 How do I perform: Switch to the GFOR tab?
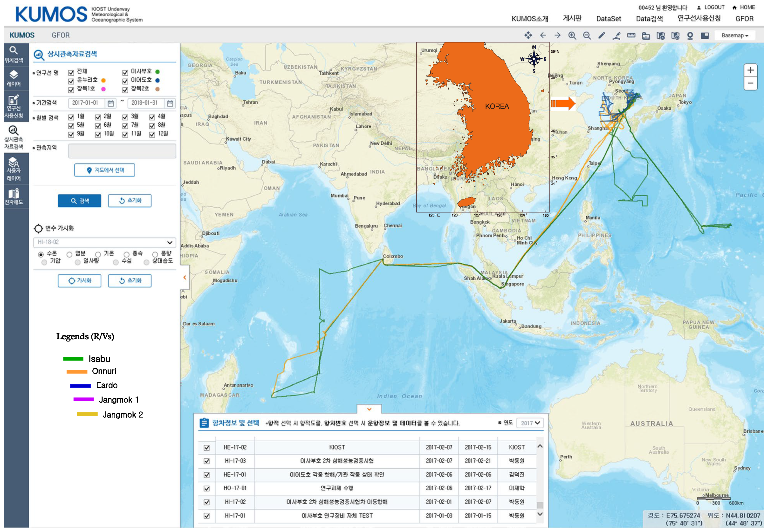tap(60, 35)
